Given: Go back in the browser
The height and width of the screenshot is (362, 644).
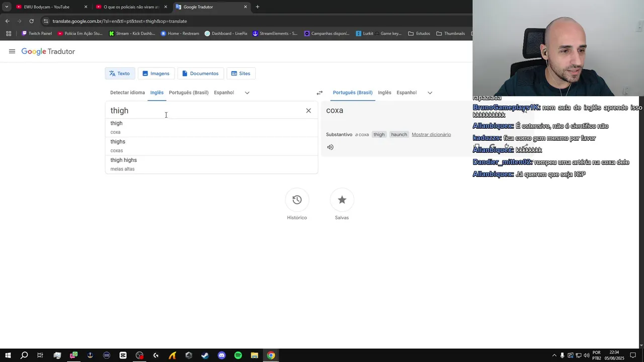Looking at the screenshot, I should [x=7, y=21].
